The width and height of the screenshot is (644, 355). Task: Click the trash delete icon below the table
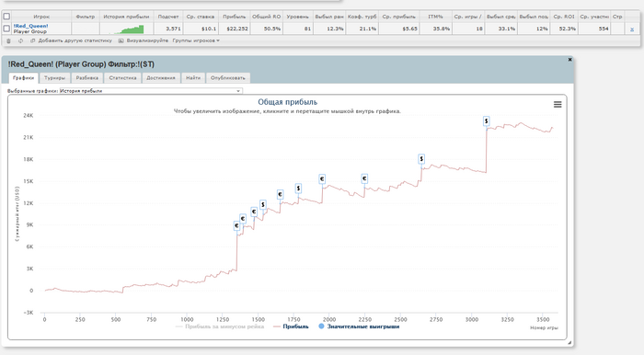8,41
